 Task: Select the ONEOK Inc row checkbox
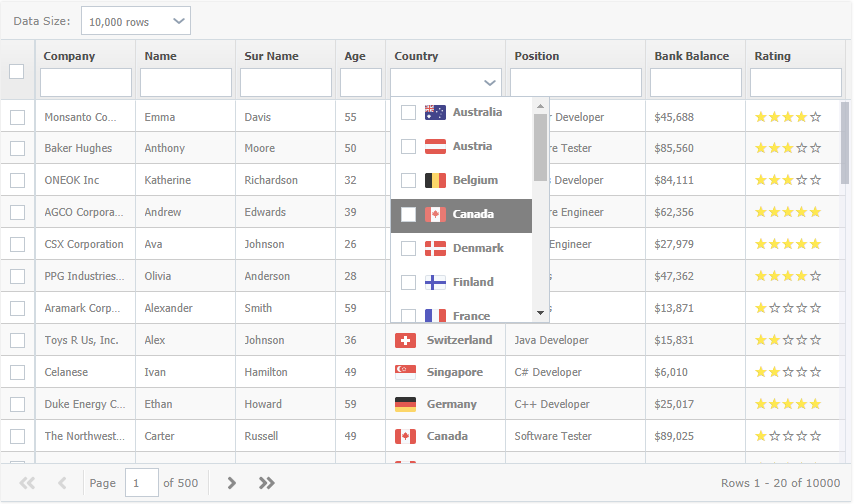[17, 180]
